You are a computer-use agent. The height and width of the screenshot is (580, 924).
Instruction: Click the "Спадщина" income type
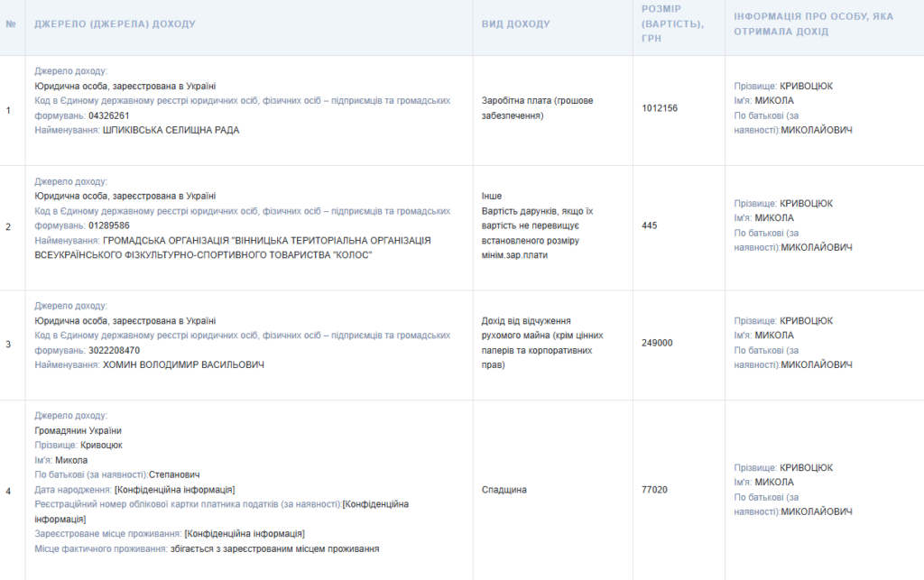point(504,490)
